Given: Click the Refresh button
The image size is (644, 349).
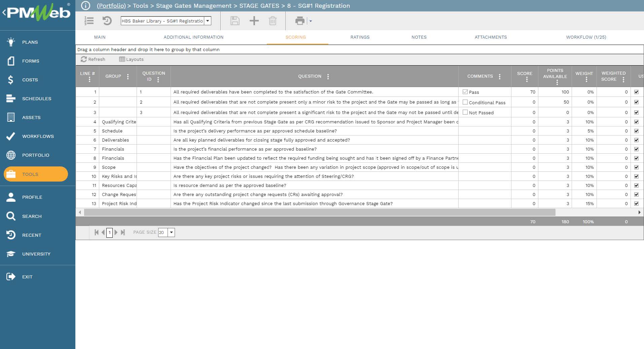Looking at the screenshot, I should click(93, 59).
